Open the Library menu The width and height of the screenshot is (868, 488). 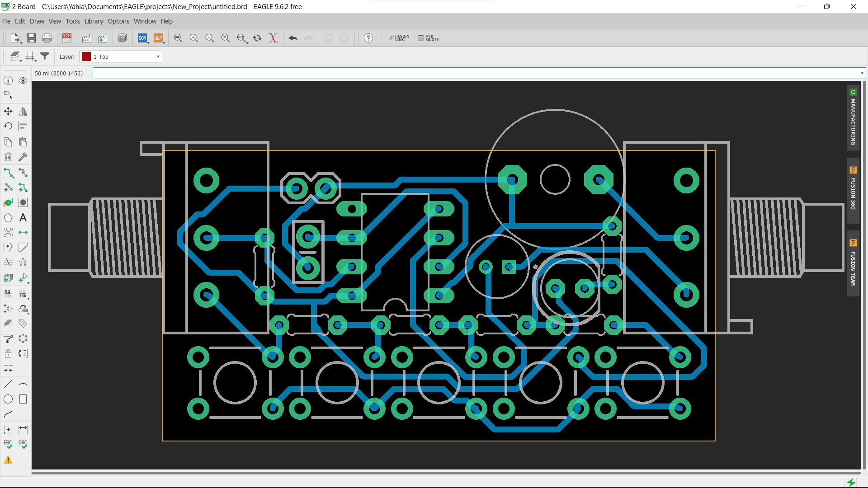[94, 21]
